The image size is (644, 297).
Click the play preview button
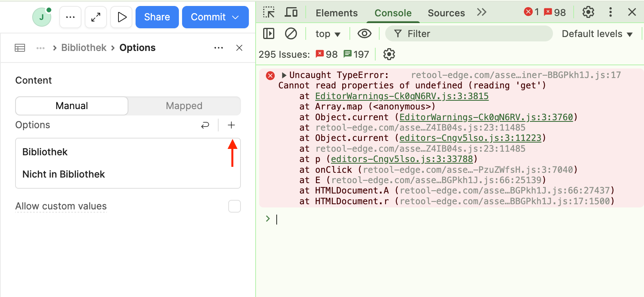pyautogui.click(x=121, y=17)
